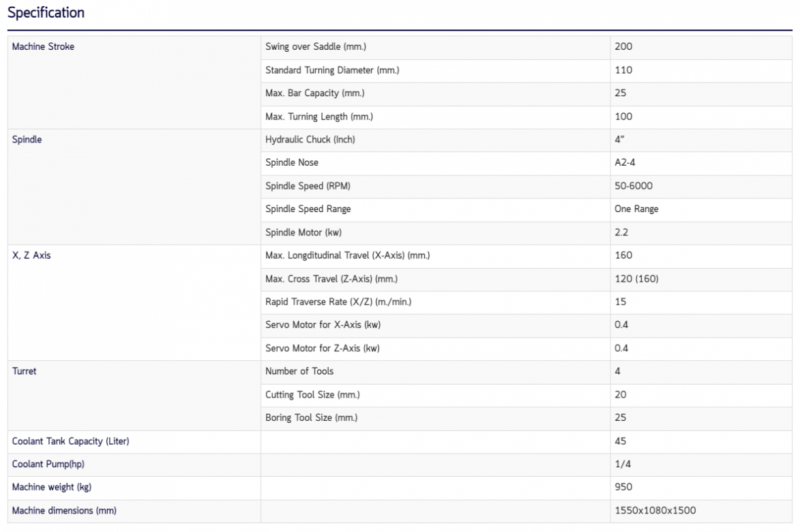Click the One Range value cell
Screen dimensions: 800x532
(x=636, y=209)
